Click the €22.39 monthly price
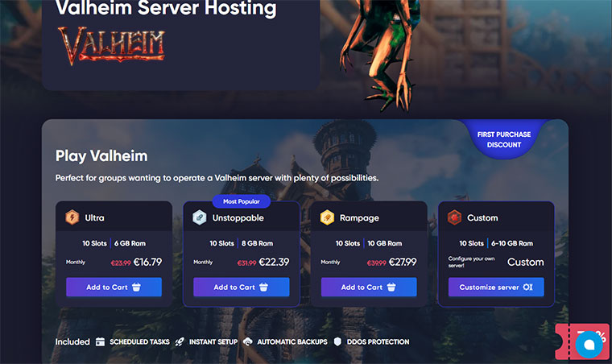The width and height of the screenshot is (612, 364). (274, 262)
